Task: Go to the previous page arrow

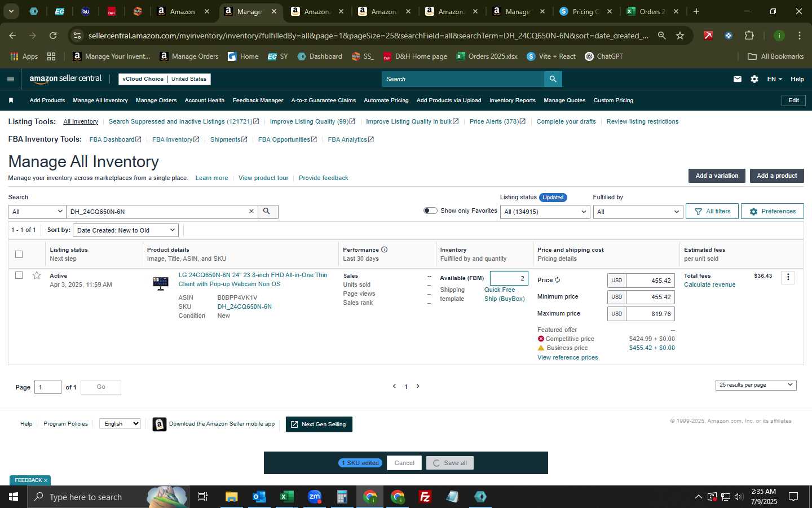Action: tap(394, 386)
